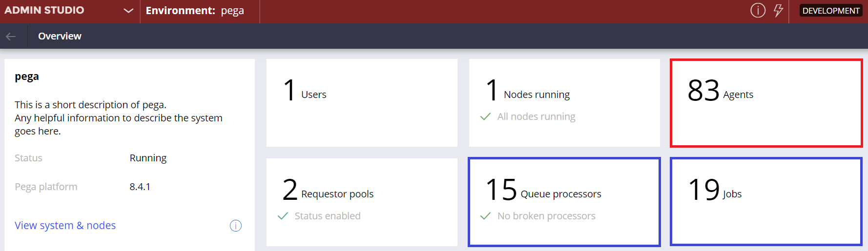Click the DEVELOPMENT environment badge
This screenshot has width=868, height=251.
tap(831, 11)
